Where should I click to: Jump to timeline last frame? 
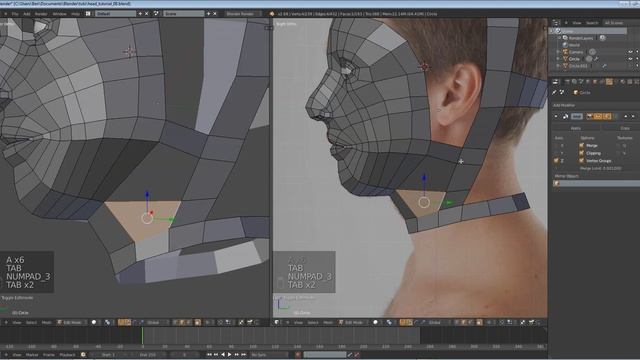pos(244,355)
